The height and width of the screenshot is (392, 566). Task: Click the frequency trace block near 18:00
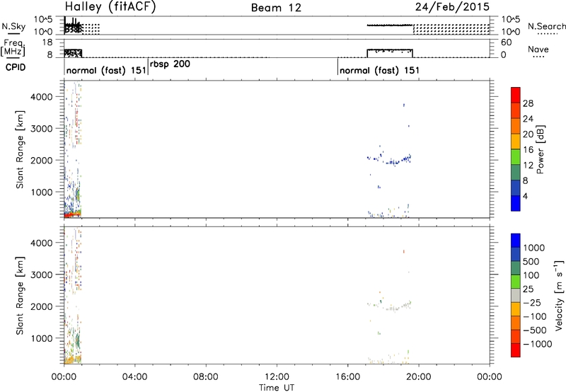coord(390,53)
